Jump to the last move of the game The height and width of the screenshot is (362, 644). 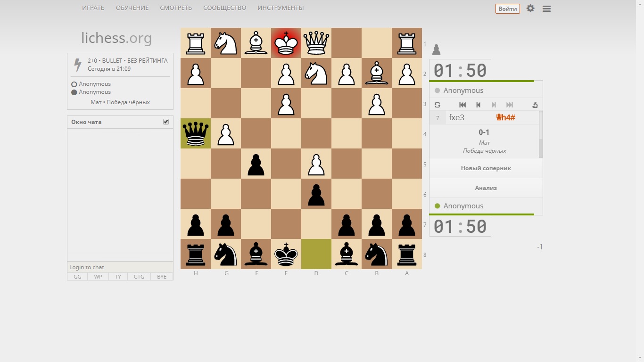coord(509,105)
